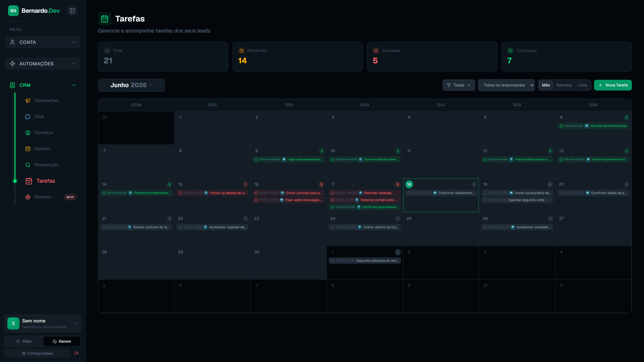Switch to the Mês view tab

(x=546, y=85)
